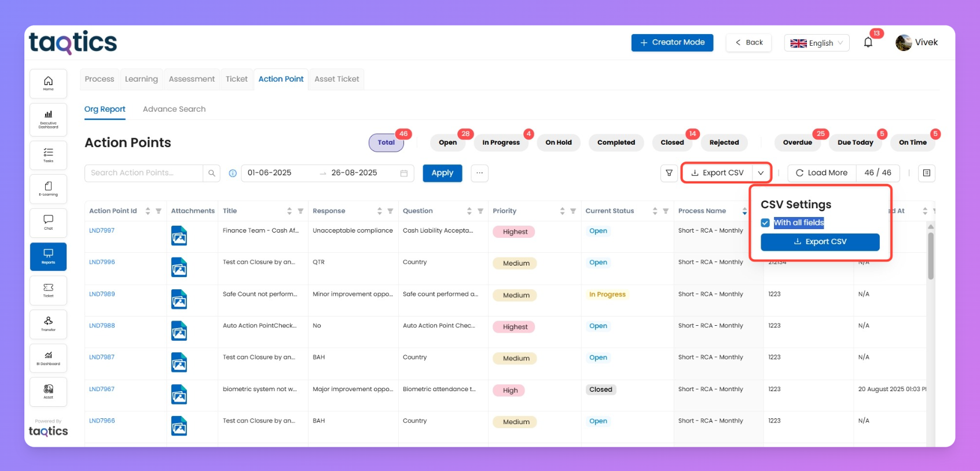This screenshot has height=471, width=980.
Task: Select the Reports sidebar icon
Action: 49,256
